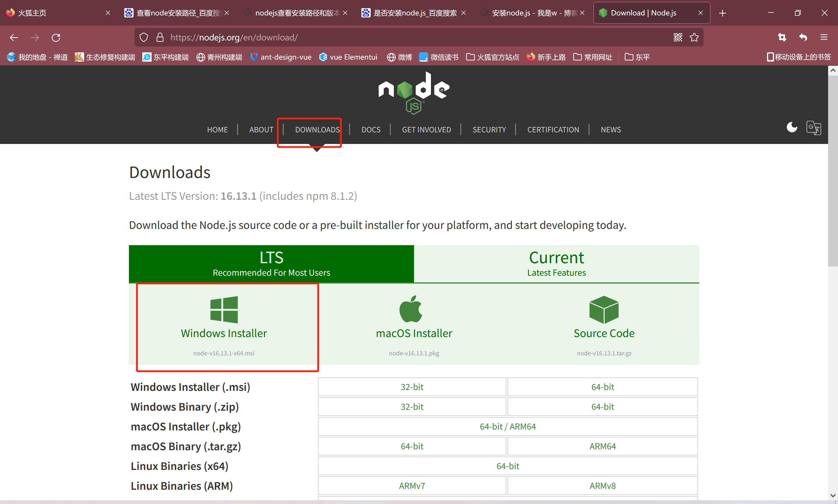Reload the current page

click(x=56, y=37)
